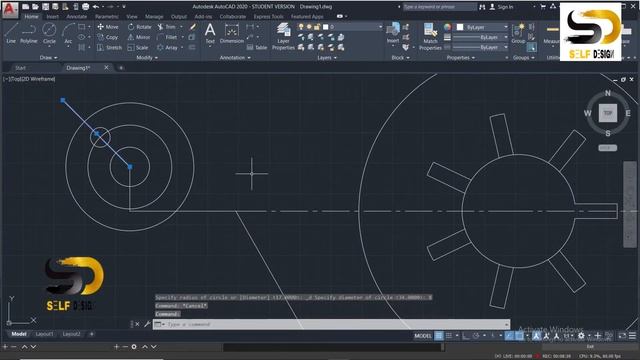
Task: Toggle ortho mode in status bar
Action: coord(466,336)
